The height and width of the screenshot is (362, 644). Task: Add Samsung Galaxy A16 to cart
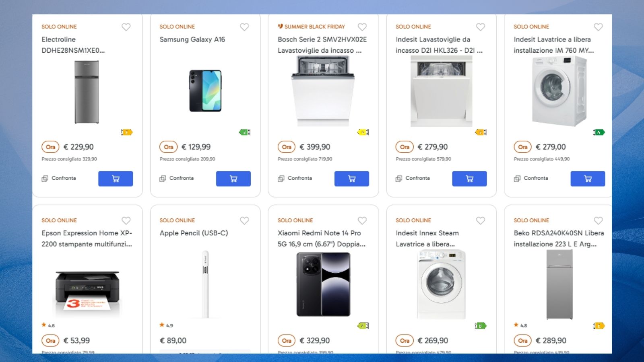pyautogui.click(x=233, y=179)
